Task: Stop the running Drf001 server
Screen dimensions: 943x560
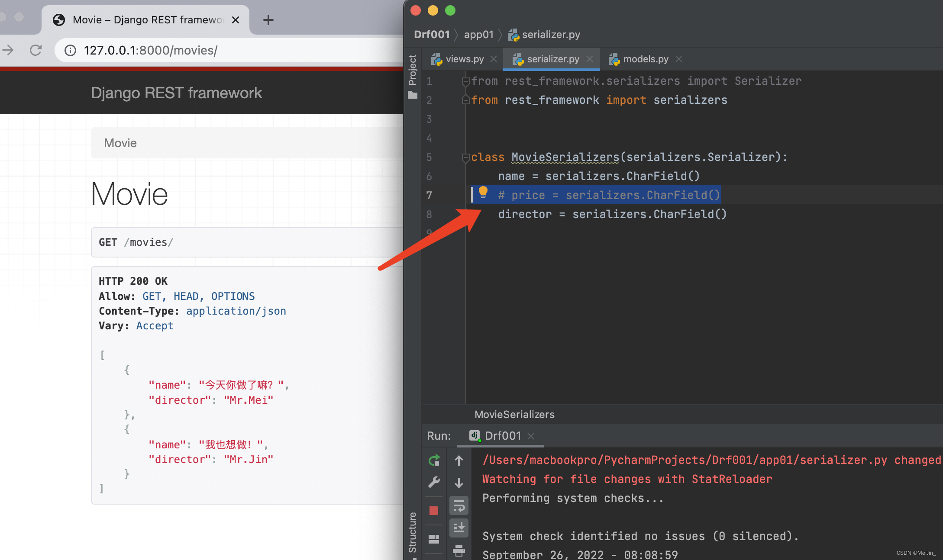Action: 434,511
